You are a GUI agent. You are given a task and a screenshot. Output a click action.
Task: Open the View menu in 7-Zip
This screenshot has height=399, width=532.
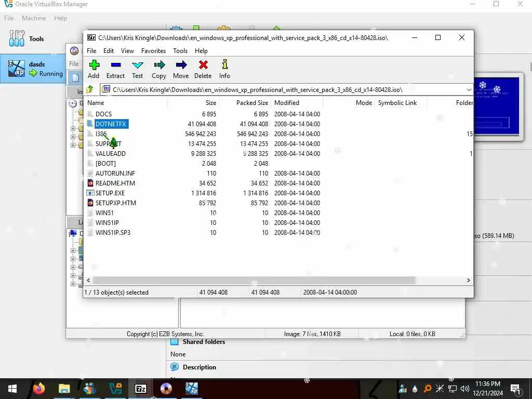[128, 51]
